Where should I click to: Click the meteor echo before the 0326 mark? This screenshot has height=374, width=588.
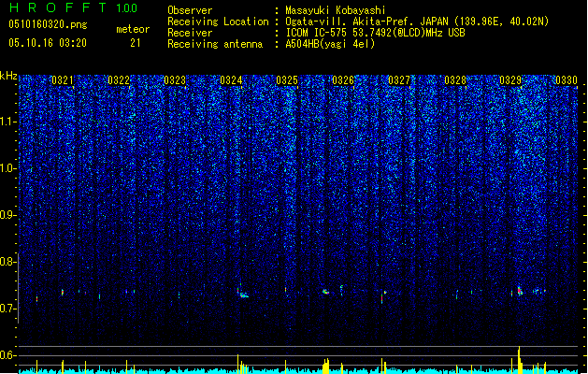coord(325,291)
